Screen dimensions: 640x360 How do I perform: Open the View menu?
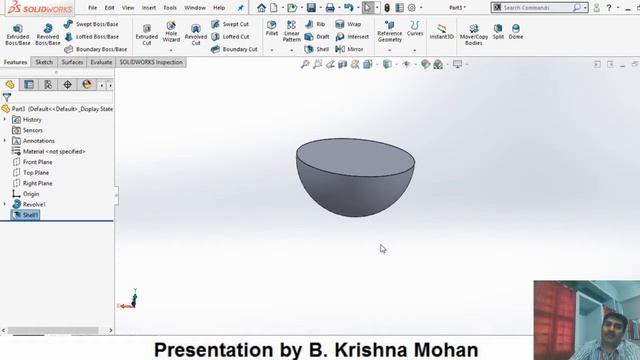128,8
